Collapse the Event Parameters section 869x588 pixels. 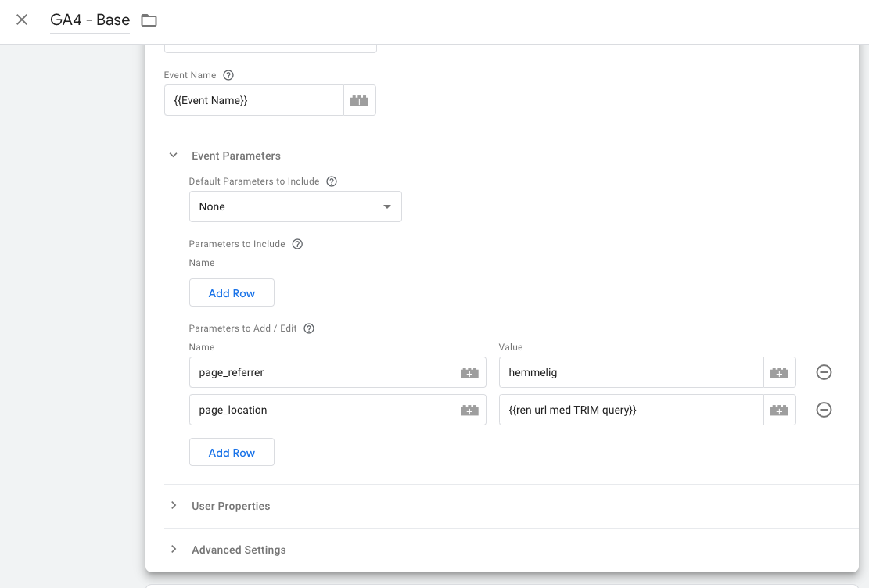(174, 156)
